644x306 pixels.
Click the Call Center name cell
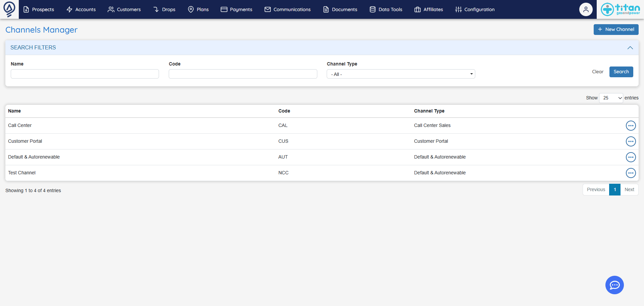pyautogui.click(x=20, y=125)
